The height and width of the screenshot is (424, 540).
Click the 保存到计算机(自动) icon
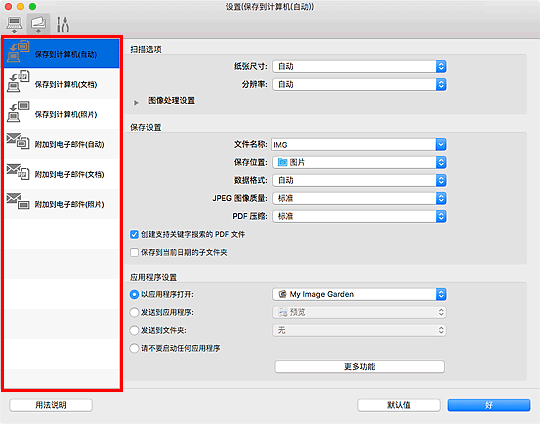18,52
